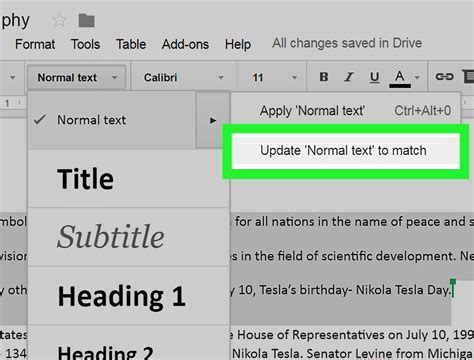
Task: Open the Normal text styles dropdown
Action: 76,77
